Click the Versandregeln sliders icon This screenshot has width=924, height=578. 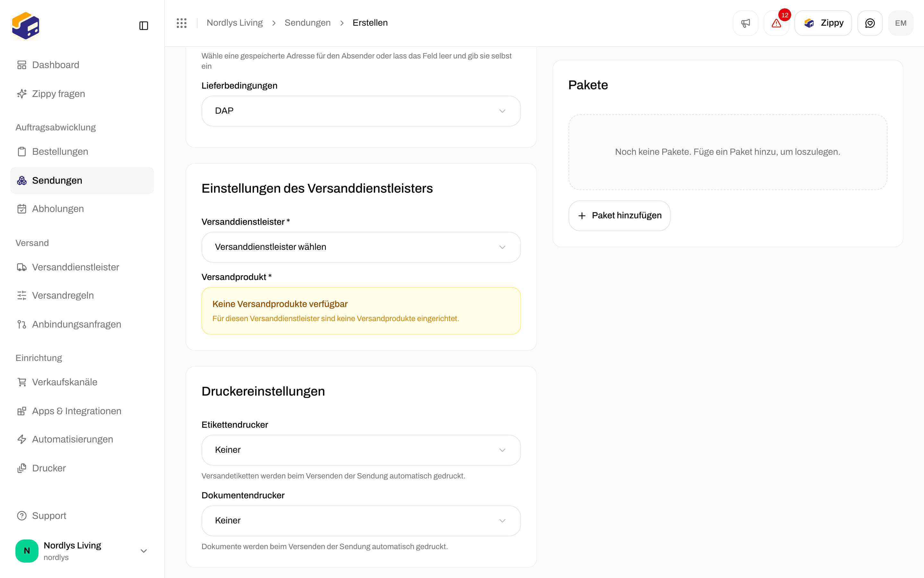[22, 295]
